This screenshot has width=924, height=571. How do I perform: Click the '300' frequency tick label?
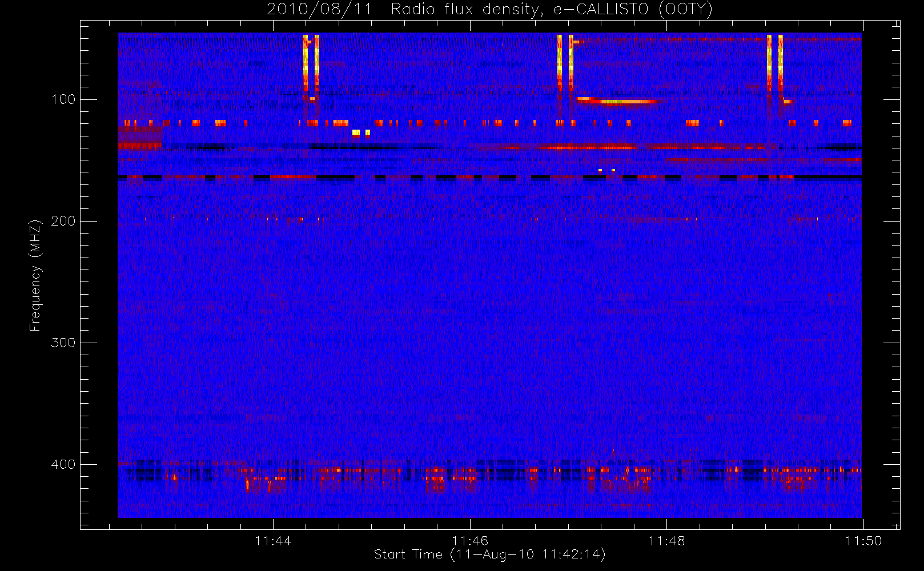[x=63, y=343]
